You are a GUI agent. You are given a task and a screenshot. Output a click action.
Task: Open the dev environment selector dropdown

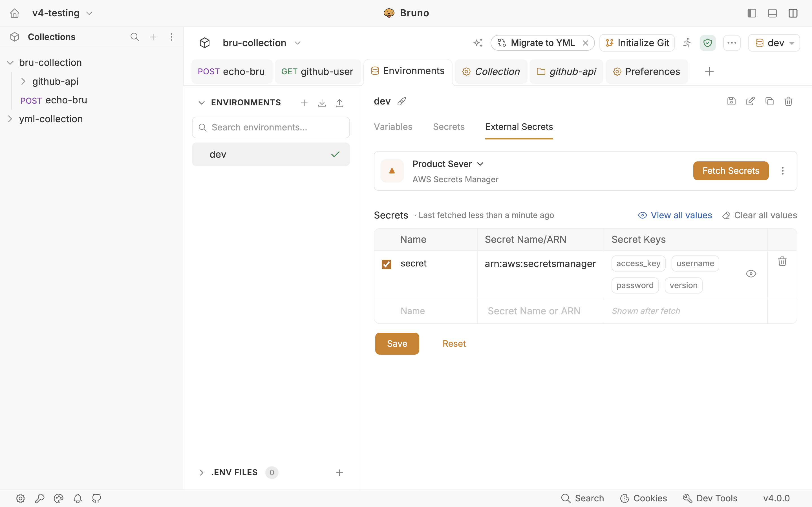tap(774, 43)
